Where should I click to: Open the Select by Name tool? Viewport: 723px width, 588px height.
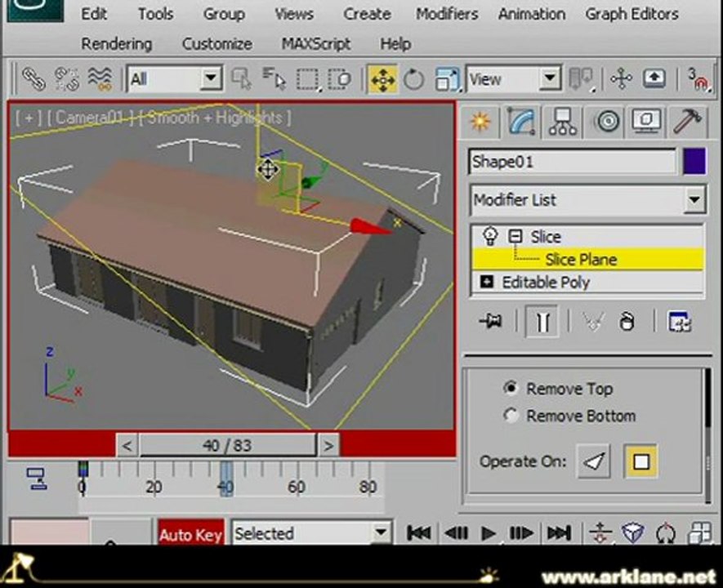(x=274, y=78)
